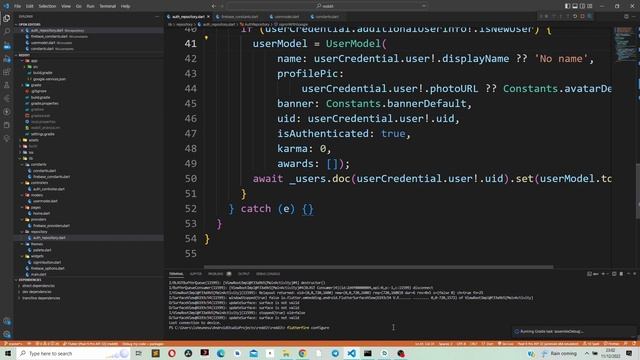
Task: Click the editor horizontal scrollbar
Action: 378,267
